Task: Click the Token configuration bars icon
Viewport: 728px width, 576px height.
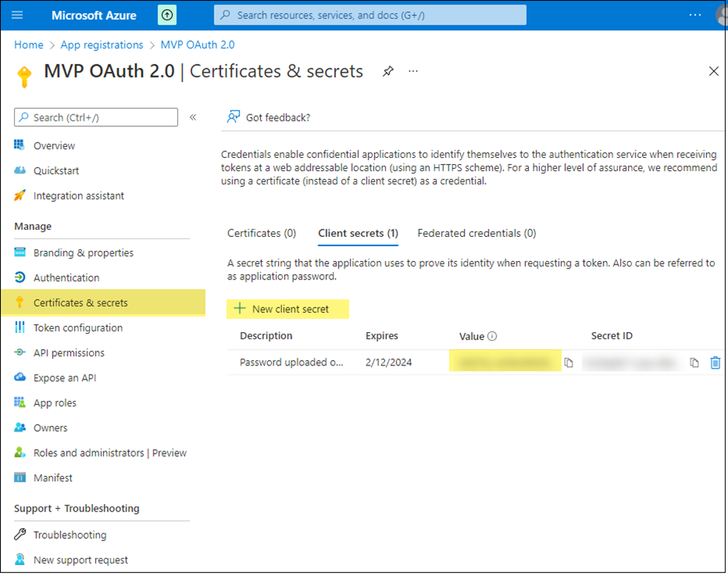Action: click(19, 327)
